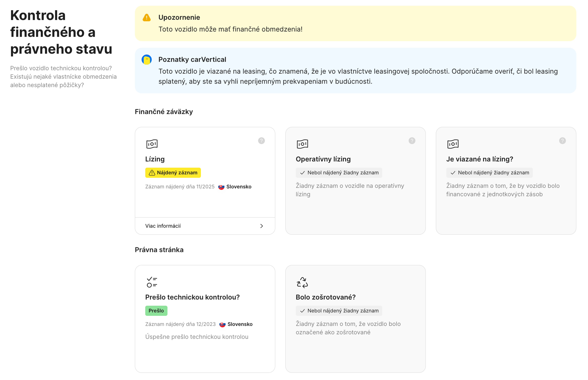Click warning icon inside Nájdený záznam badge
The width and height of the screenshot is (588, 380).
[x=152, y=173]
